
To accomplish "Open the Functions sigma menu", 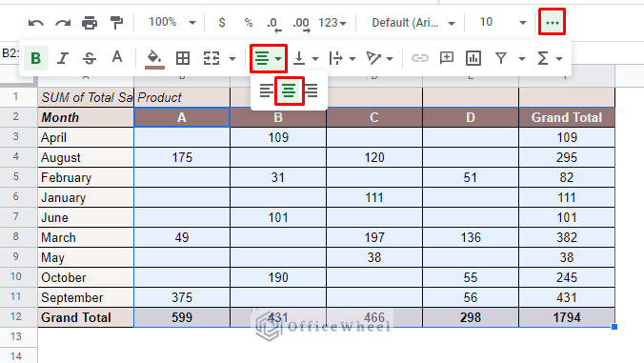I will pos(550,58).
